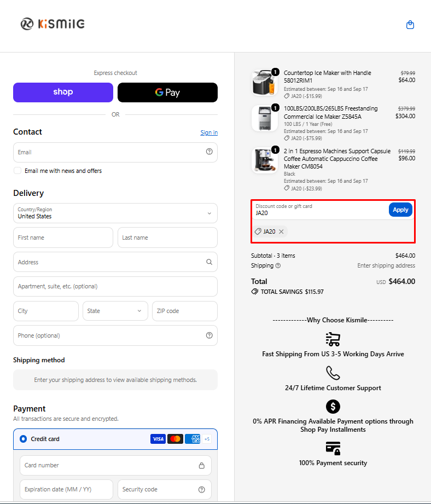Click the Espresso Machine product thumbnail
This screenshot has width=431, height=504.
tap(264, 160)
